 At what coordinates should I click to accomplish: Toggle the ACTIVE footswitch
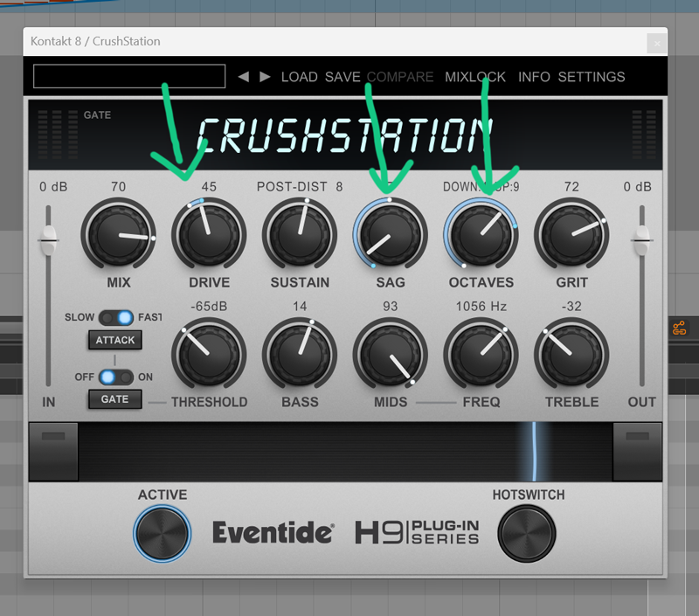point(163,534)
